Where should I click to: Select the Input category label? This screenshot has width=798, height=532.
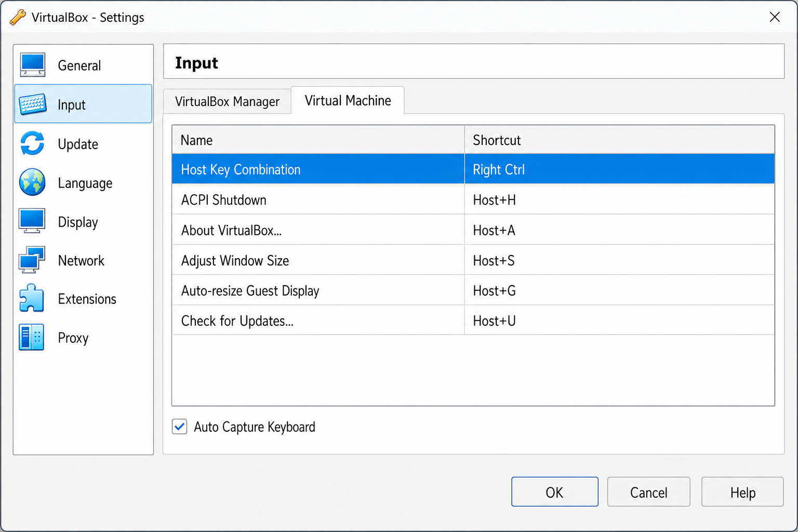pos(72,105)
